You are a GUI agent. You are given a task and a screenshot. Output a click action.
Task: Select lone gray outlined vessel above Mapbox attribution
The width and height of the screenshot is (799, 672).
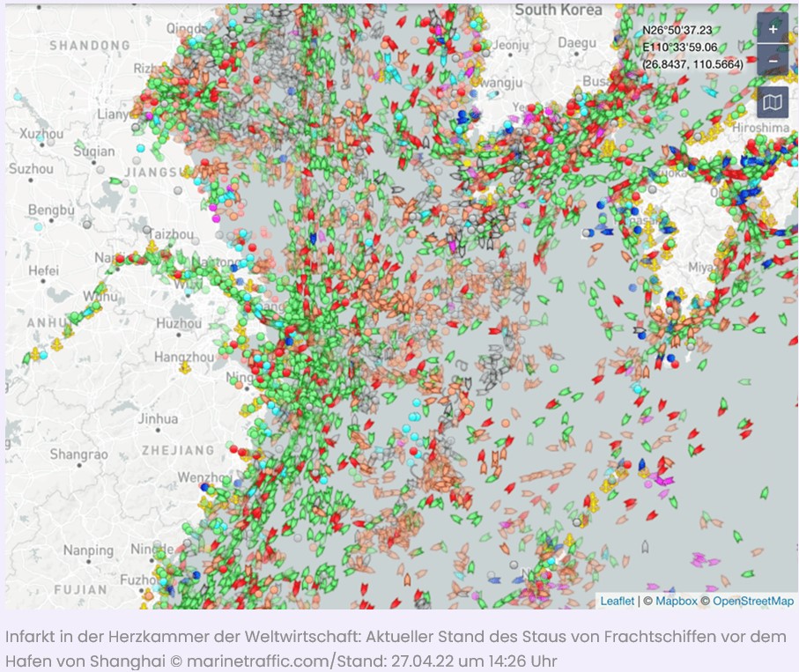pyautogui.click(x=645, y=547)
